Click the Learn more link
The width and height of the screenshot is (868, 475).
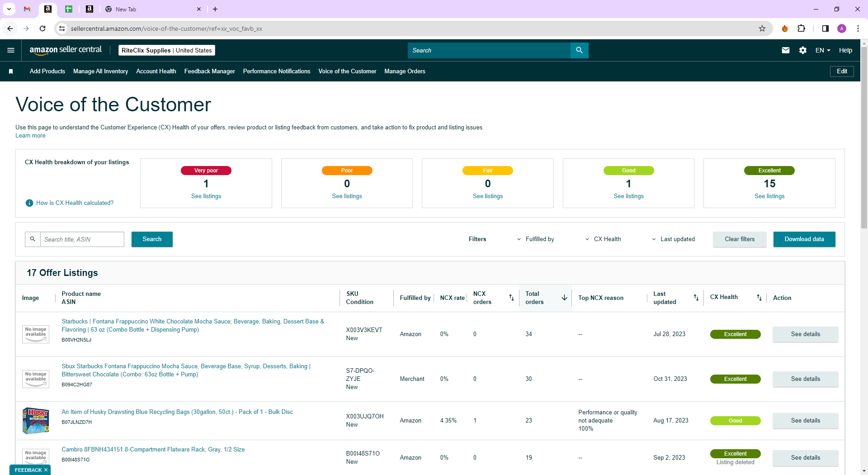pyautogui.click(x=30, y=136)
